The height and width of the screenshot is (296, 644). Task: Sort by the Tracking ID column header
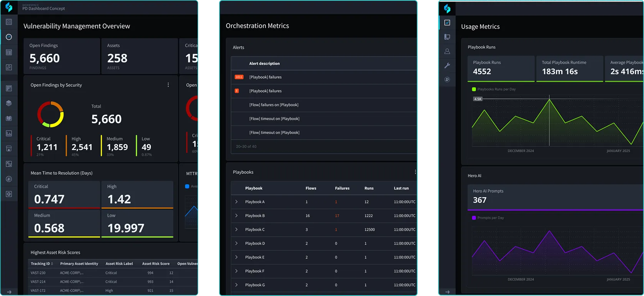[x=42, y=264]
